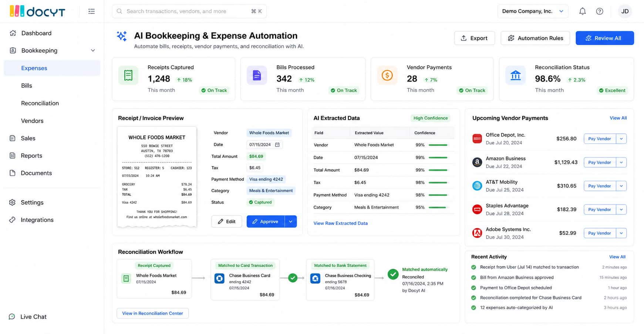The height and width of the screenshot is (334, 644).
Task: Pay Vendor for Amazon Business
Action: pos(600,162)
